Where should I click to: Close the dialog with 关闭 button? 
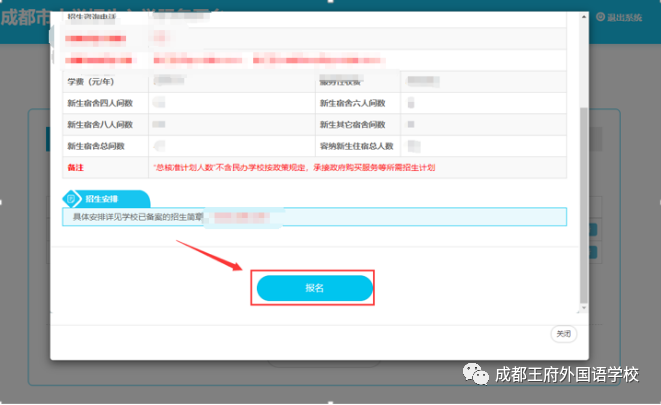tap(564, 334)
